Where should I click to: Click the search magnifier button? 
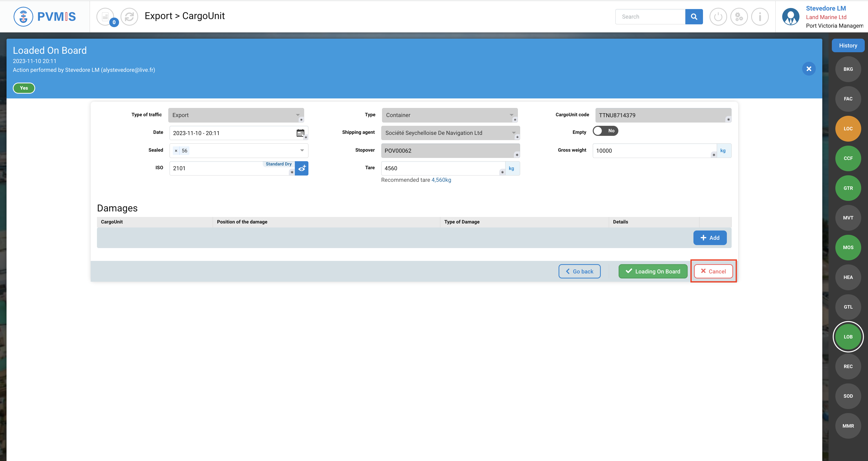click(x=694, y=17)
